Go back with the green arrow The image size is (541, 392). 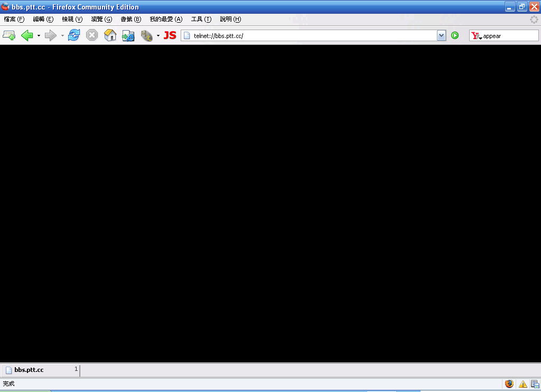tap(27, 35)
